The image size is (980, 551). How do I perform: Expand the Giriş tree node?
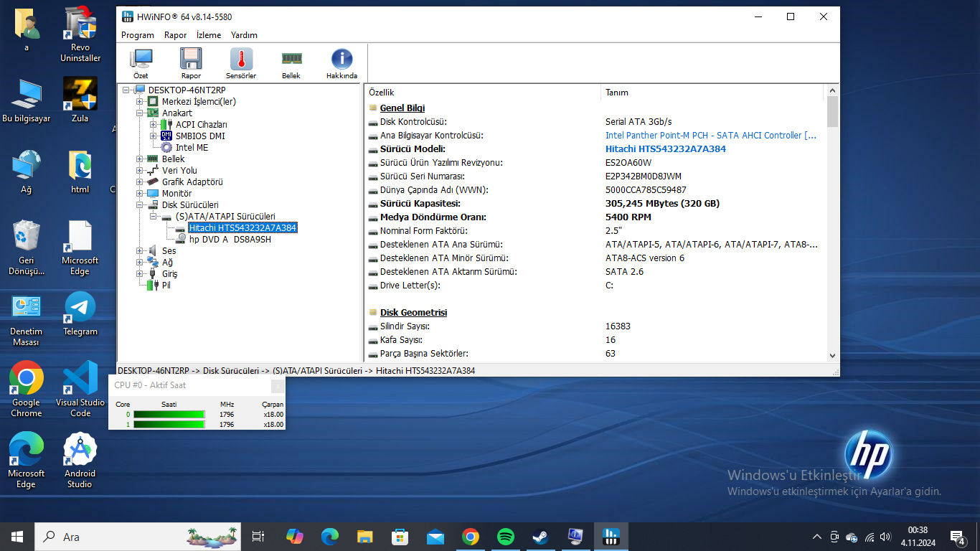(140, 274)
